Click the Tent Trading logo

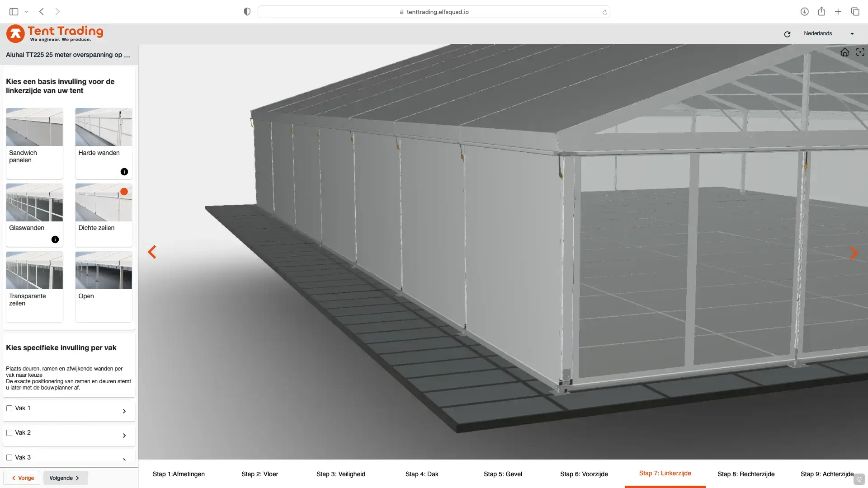click(x=55, y=33)
